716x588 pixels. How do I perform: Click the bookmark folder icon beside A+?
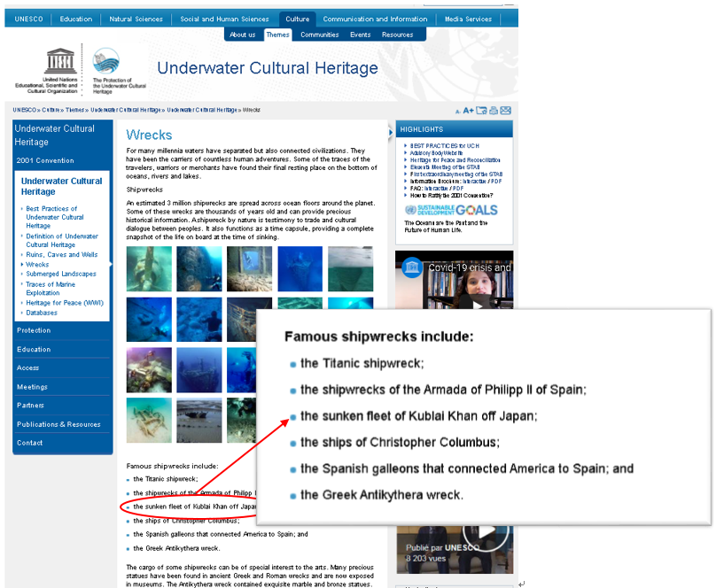481,111
